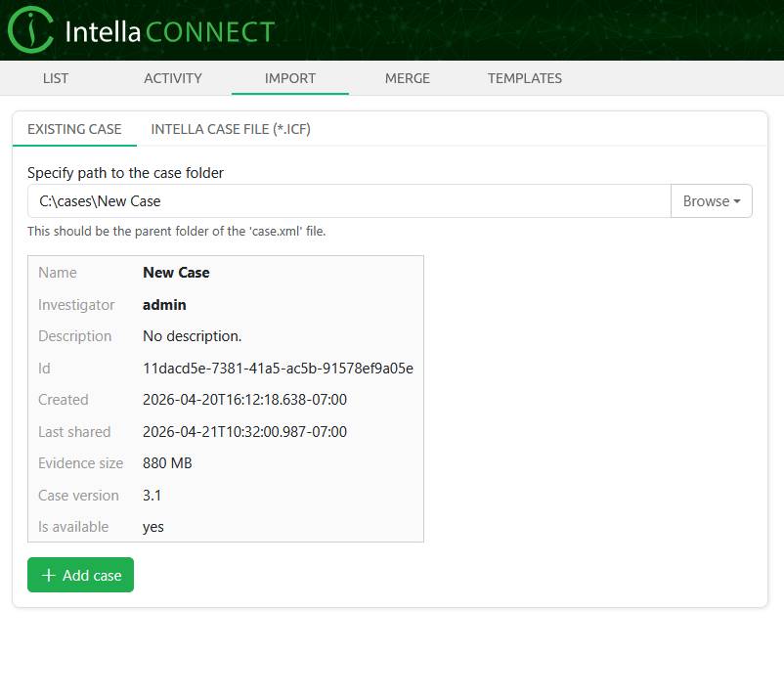Open the LIST tab
Viewport: 784px width, 696px height.
point(56,78)
